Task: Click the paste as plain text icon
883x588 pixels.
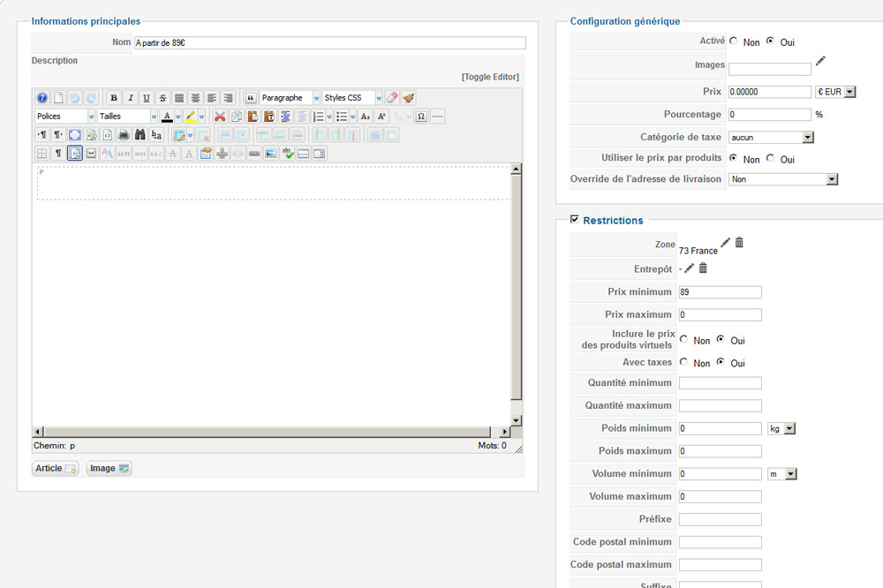Action: click(x=269, y=117)
